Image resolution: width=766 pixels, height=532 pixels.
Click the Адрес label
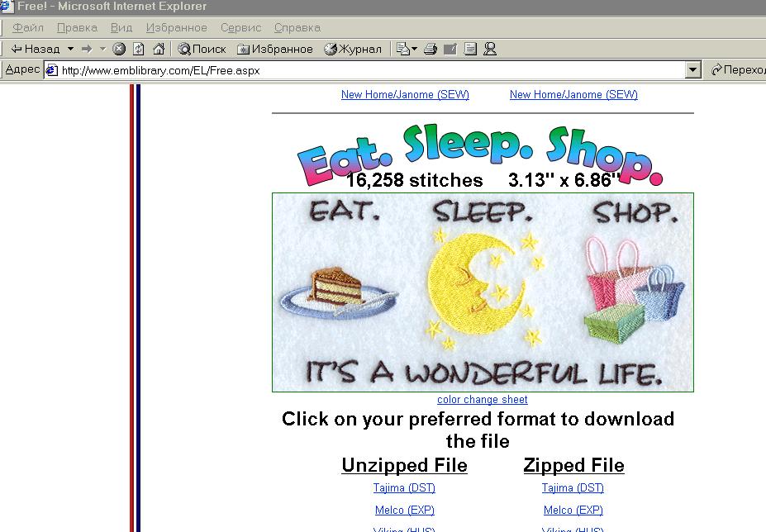pos(22,69)
